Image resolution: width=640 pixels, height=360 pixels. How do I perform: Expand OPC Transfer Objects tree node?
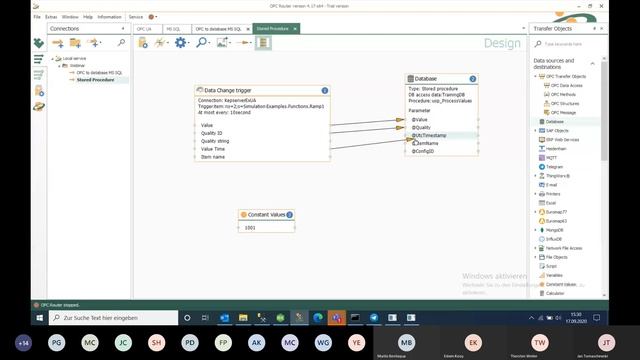click(536, 76)
